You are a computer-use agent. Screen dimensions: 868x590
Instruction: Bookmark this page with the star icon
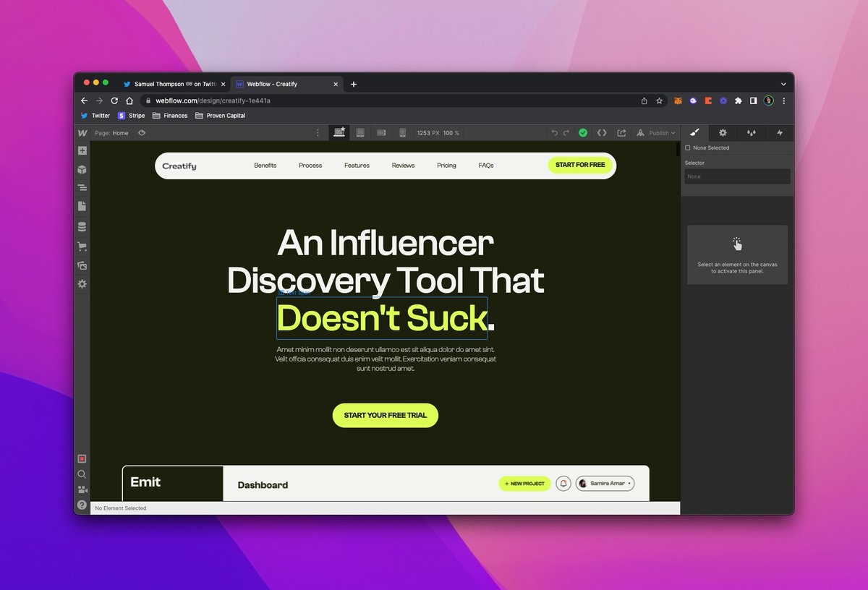pos(660,101)
